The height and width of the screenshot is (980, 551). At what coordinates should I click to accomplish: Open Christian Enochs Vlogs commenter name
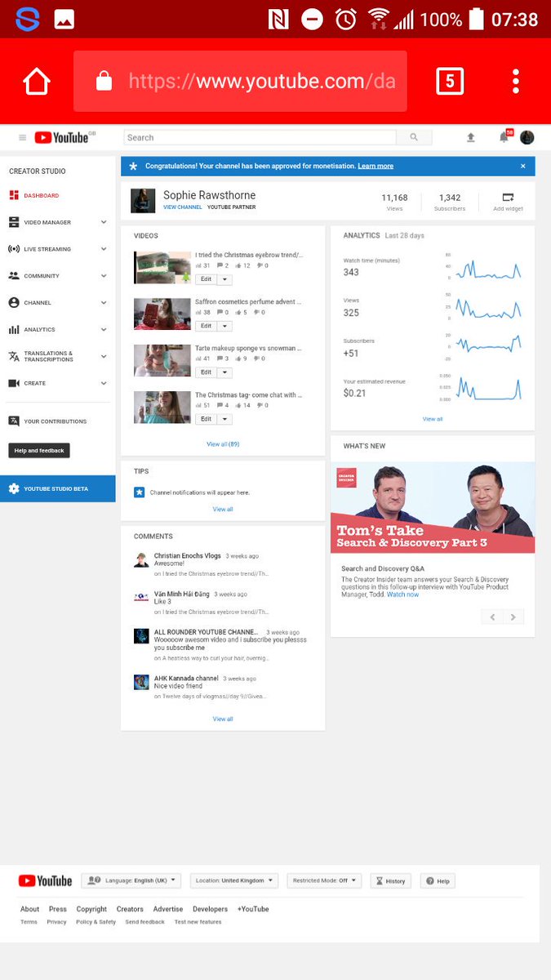point(188,555)
